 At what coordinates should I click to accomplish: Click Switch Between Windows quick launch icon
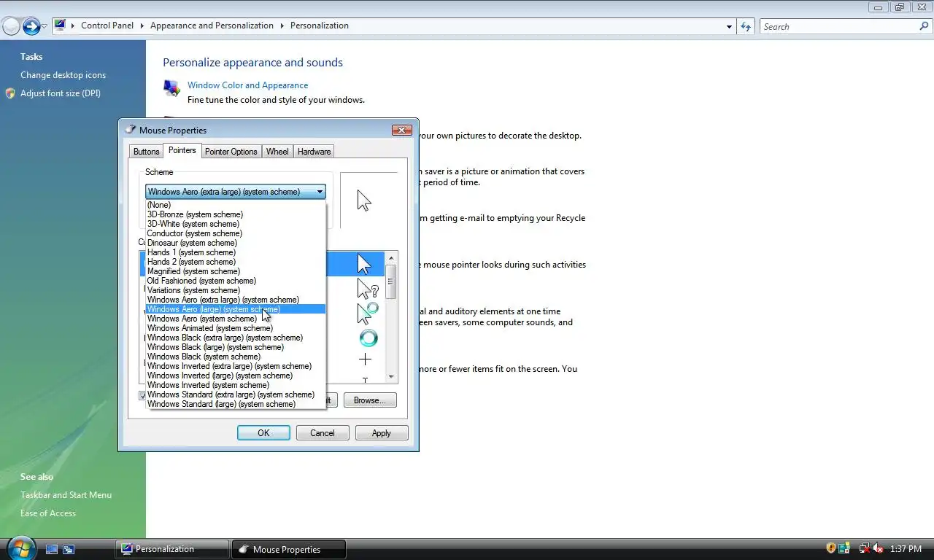[x=69, y=549]
